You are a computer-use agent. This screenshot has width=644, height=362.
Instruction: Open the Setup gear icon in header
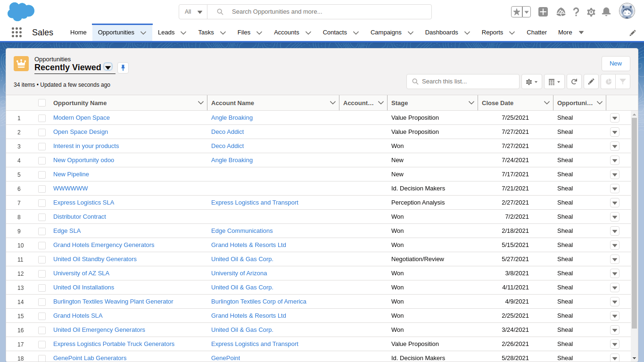[x=591, y=12]
